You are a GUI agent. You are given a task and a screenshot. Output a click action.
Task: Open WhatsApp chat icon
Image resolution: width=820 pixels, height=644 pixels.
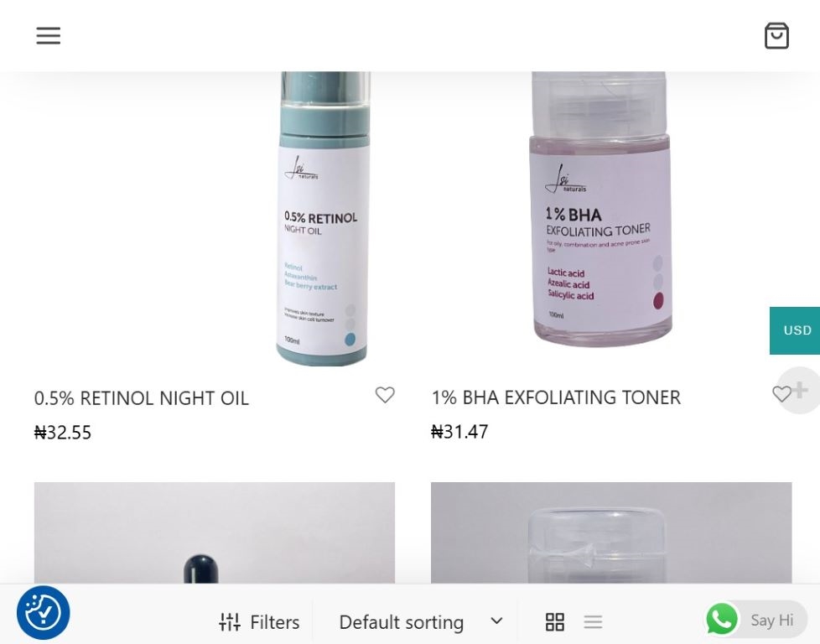[722, 619]
